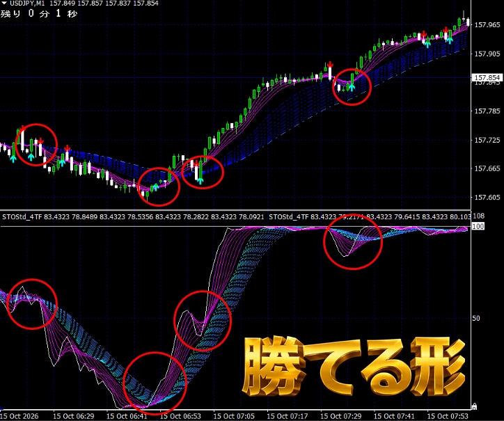Click the 157.837 low value in header
Image resolution: width=504 pixels, height=421 pixels.
[x=118, y=3]
